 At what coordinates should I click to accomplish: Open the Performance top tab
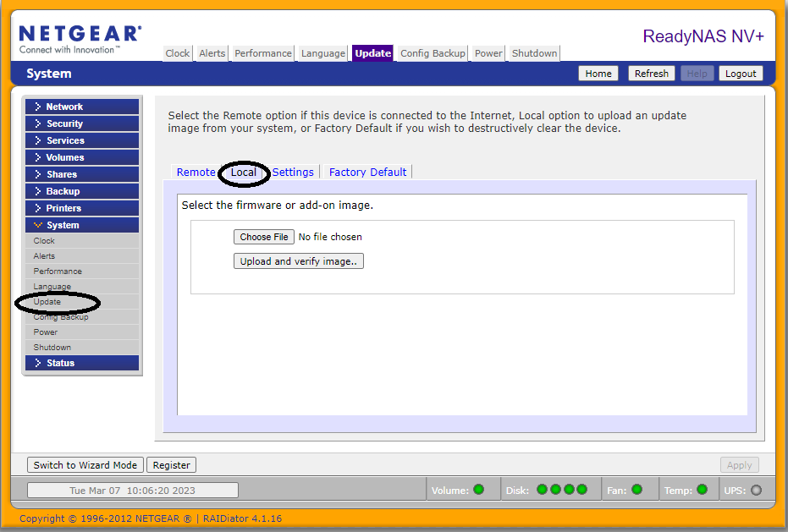(263, 53)
